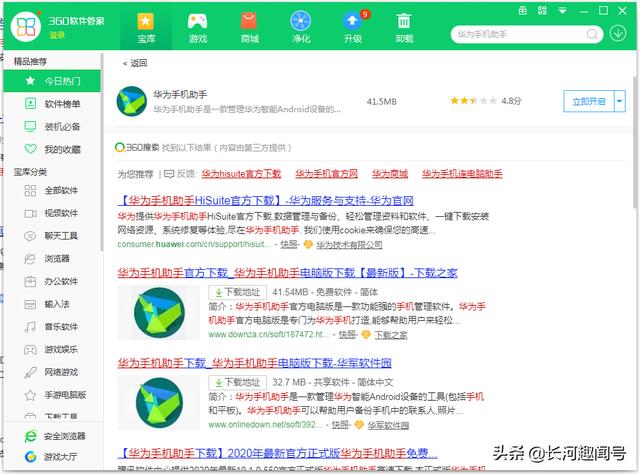
Task: Click 立即开启 button
Action: click(x=589, y=101)
